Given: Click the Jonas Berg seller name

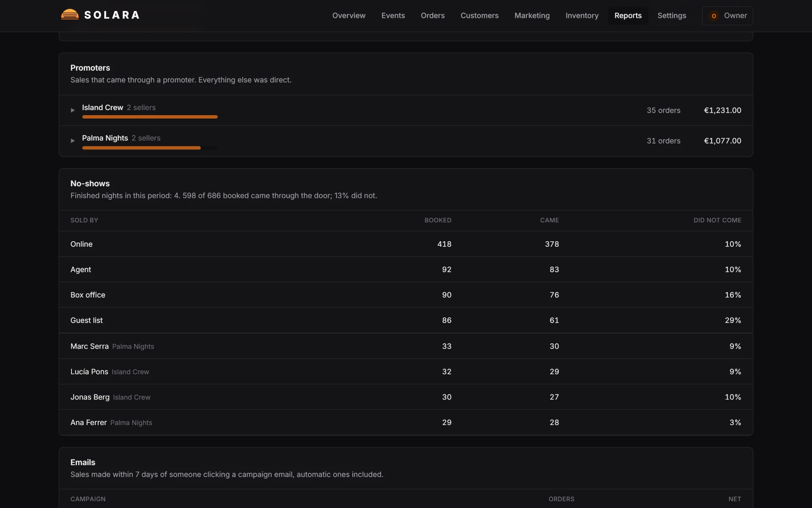Looking at the screenshot, I should point(90,397).
